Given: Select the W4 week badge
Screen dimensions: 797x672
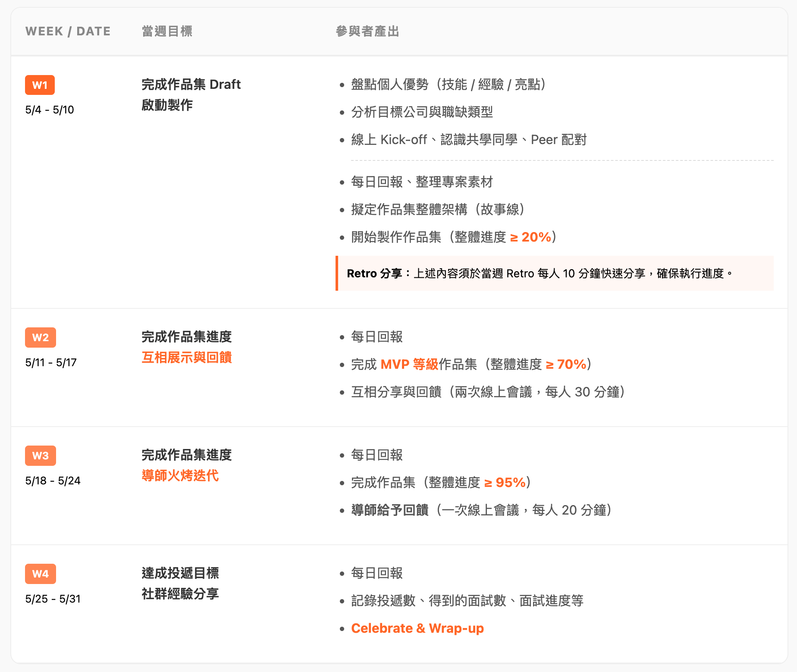Looking at the screenshot, I should (x=40, y=574).
